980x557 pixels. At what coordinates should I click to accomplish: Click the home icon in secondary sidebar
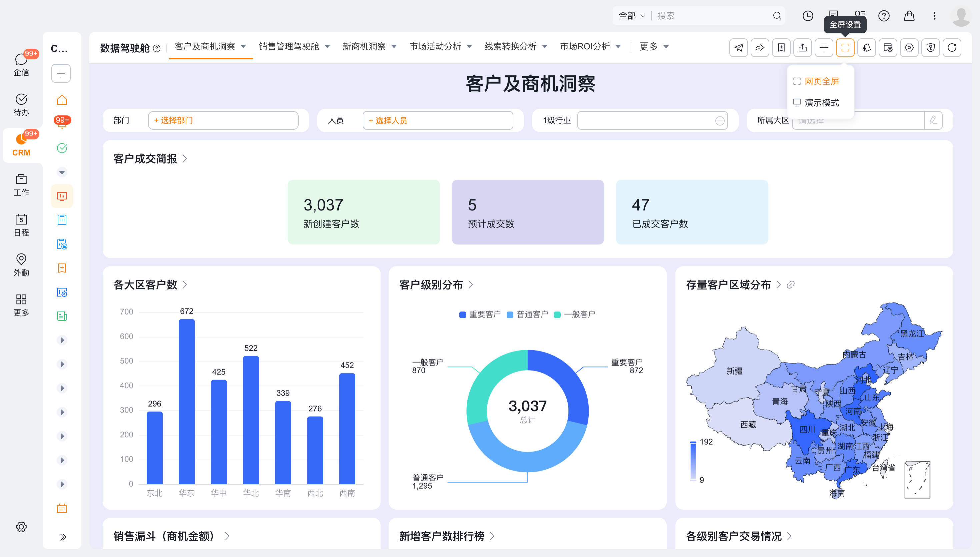(x=62, y=100)
